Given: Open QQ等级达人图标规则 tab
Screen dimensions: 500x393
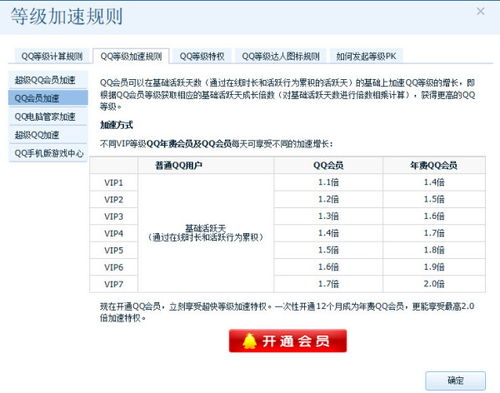Looking at the screenshot, I should pos(281,56).
